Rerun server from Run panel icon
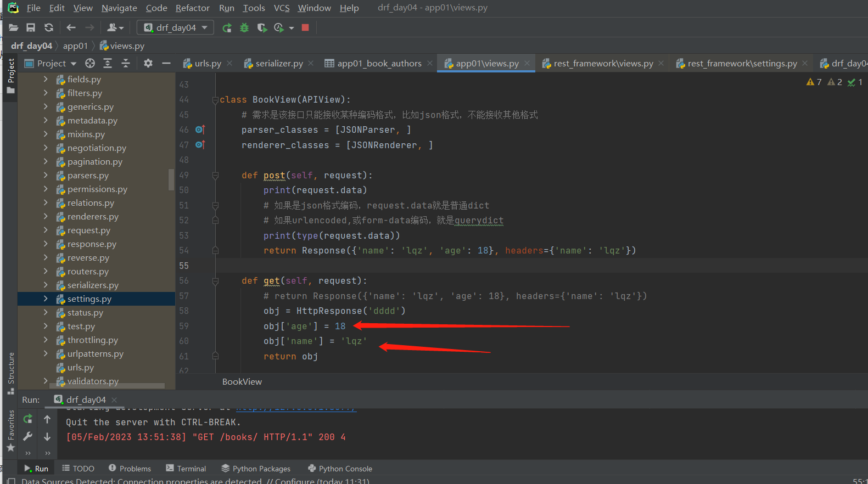Viewport: 868px width, 484px height. [28, 419]
